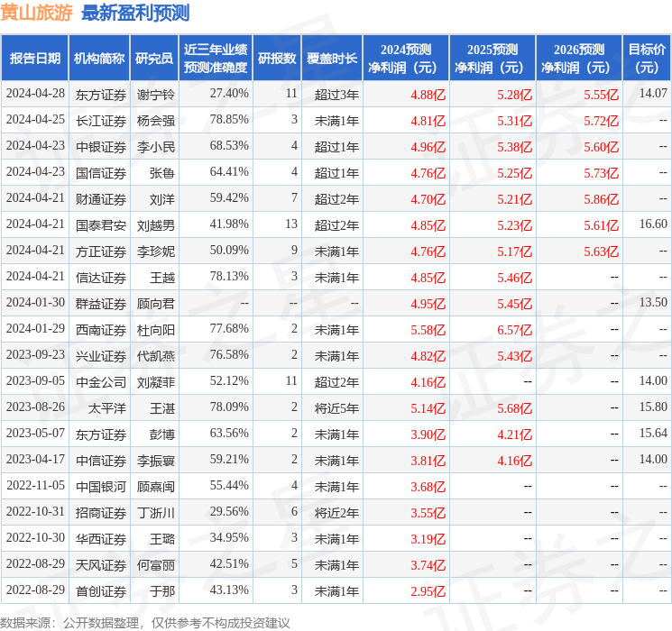Screen dimensions: 672x631
Task: Click the 研究员 column header
Action: (x=154, y=59)
